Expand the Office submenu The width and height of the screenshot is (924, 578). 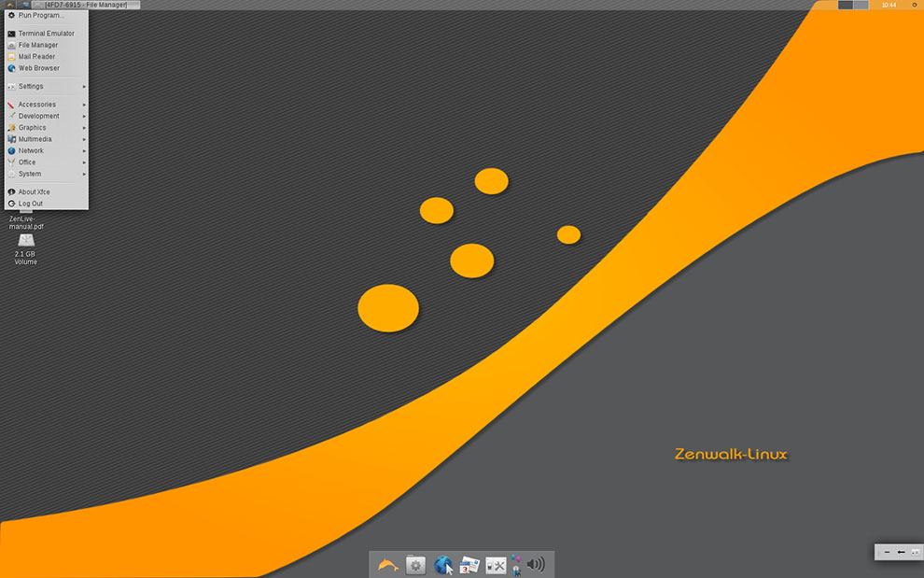click(47, 162)
